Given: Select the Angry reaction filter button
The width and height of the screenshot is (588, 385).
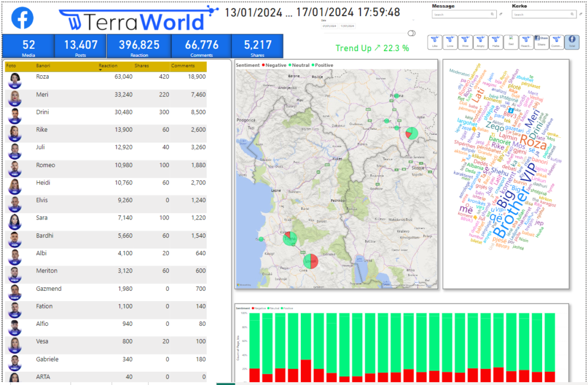Looking at the screenshot, I should 481,42.
